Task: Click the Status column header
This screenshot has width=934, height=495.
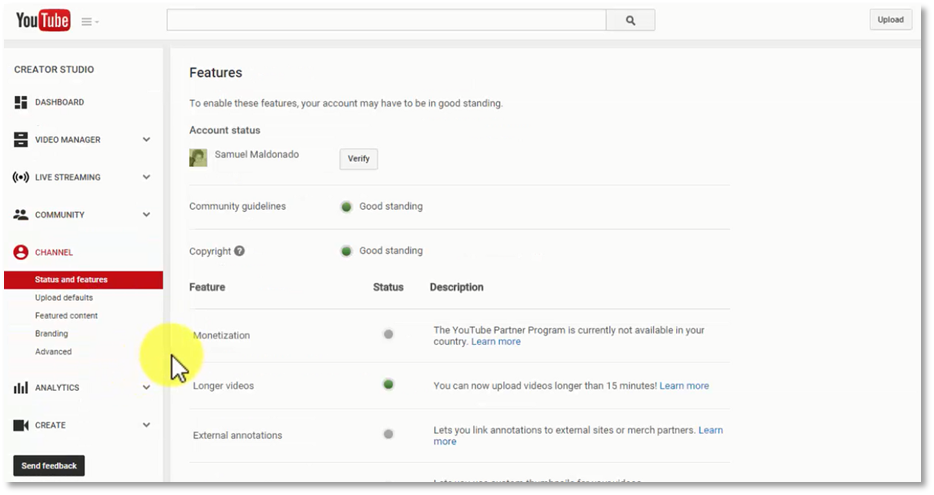Action: [388, 287]
